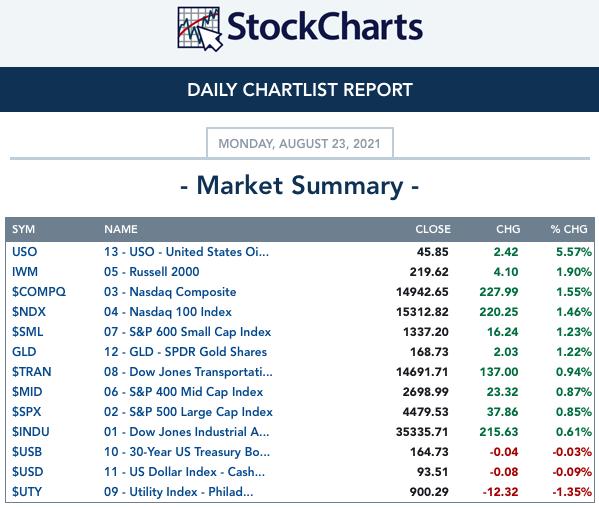Click the $TRAN symbol link

point(31,372)
